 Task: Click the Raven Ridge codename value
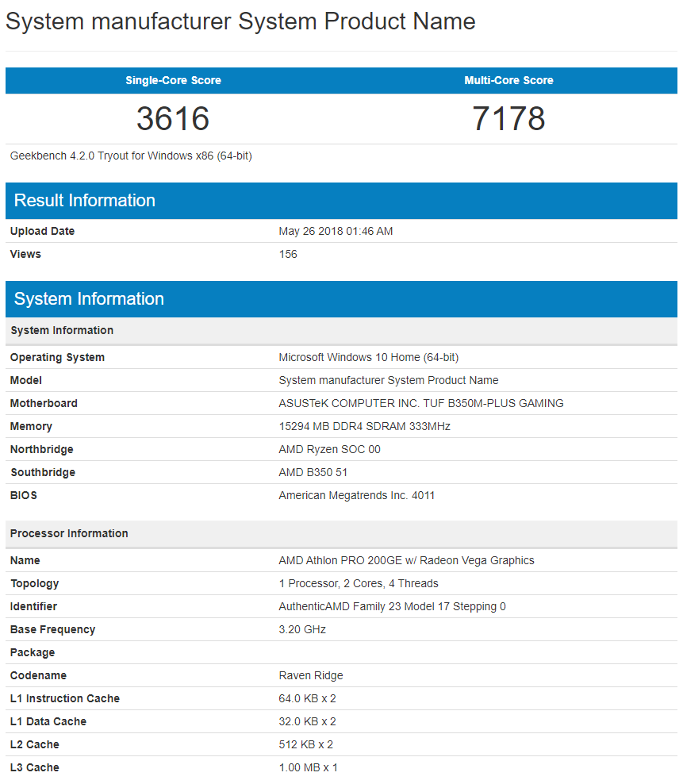coord(311,675)
